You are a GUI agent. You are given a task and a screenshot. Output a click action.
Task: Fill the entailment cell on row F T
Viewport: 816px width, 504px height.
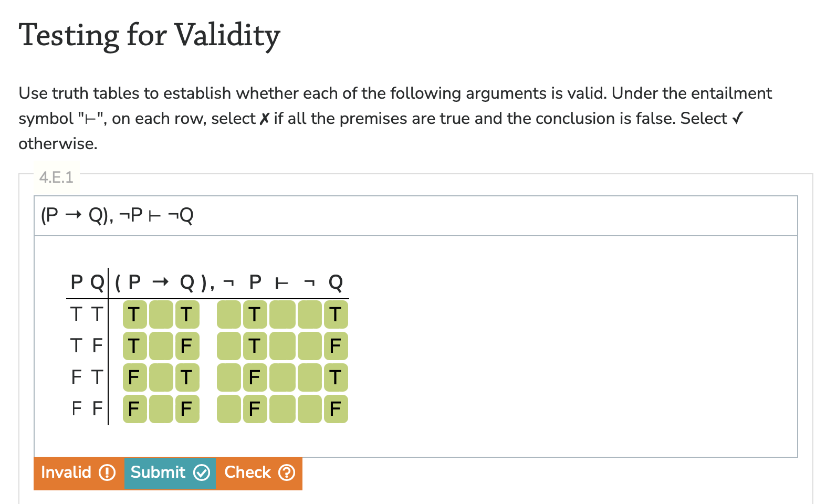pyautogui.click(x=281, y=377)
